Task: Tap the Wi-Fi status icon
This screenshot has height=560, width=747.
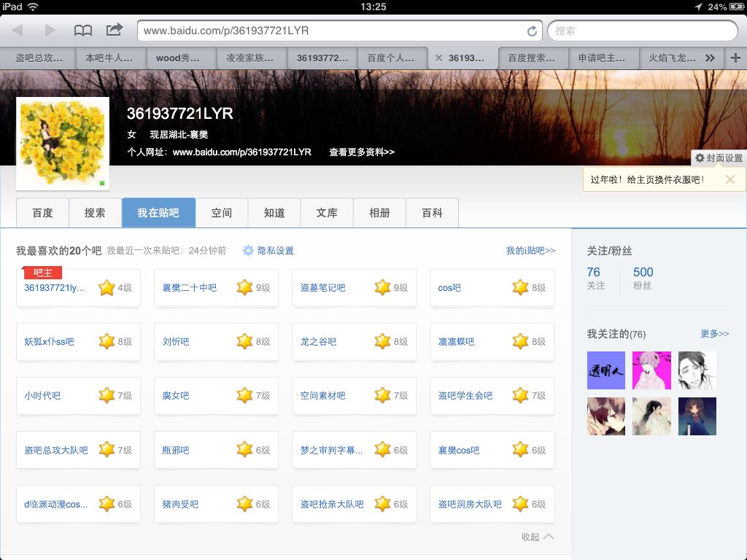Action: click(x=32, y=7)
